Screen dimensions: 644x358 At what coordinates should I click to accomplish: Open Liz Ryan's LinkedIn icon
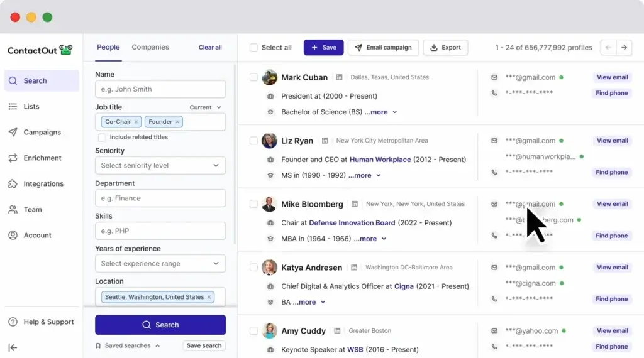[x=325, y=141]
